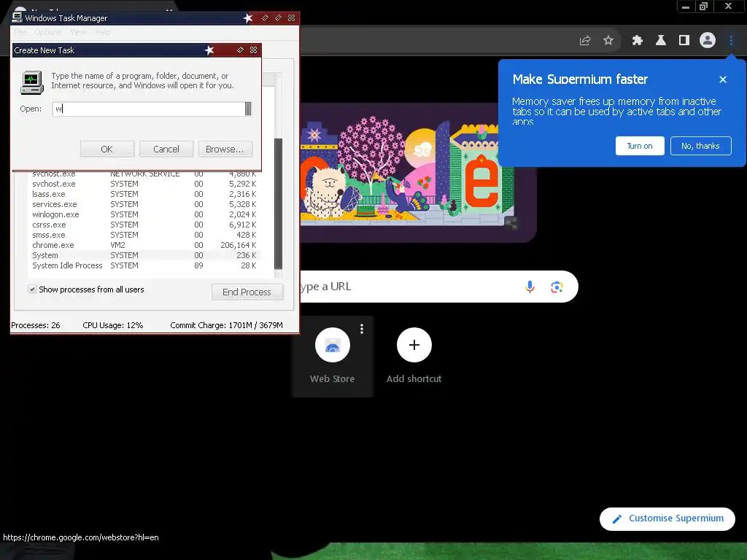
Task: Click End Process button
Action: pyautogui.click(x=247, y=292)
